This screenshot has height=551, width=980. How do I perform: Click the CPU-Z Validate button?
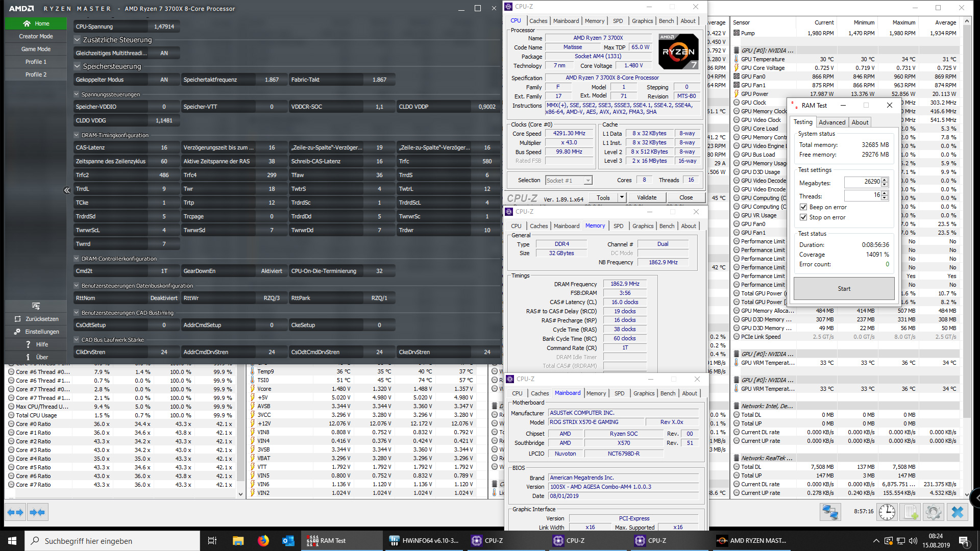[647, 197]
